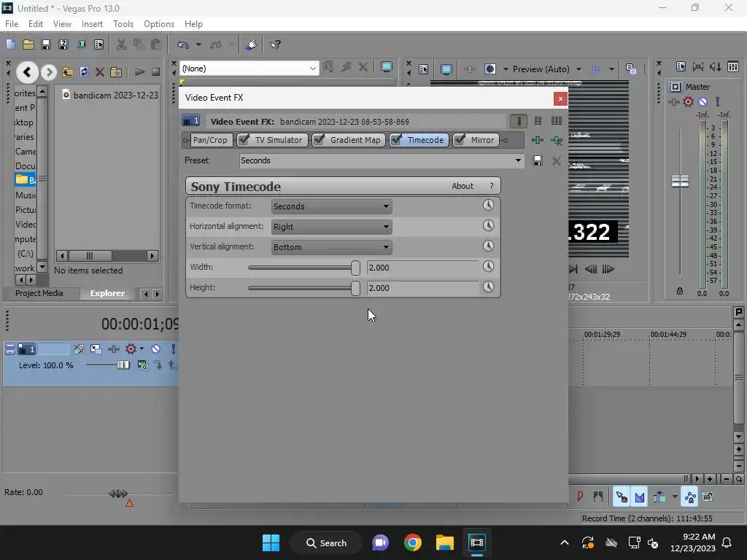The width and height of the screenshot is (747, 560).
Task: Toggle TV Simulator effect checkbox
Action: 244,139
